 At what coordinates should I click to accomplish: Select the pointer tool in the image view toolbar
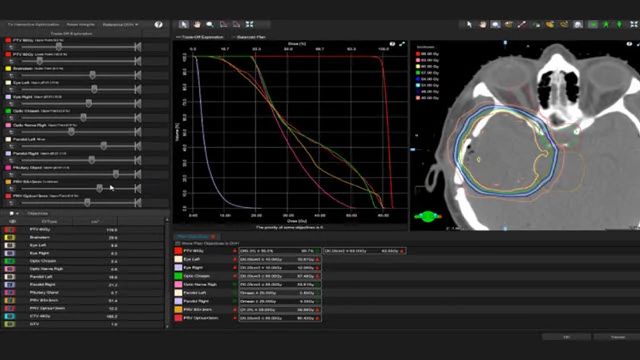click(x=469, y=24)
